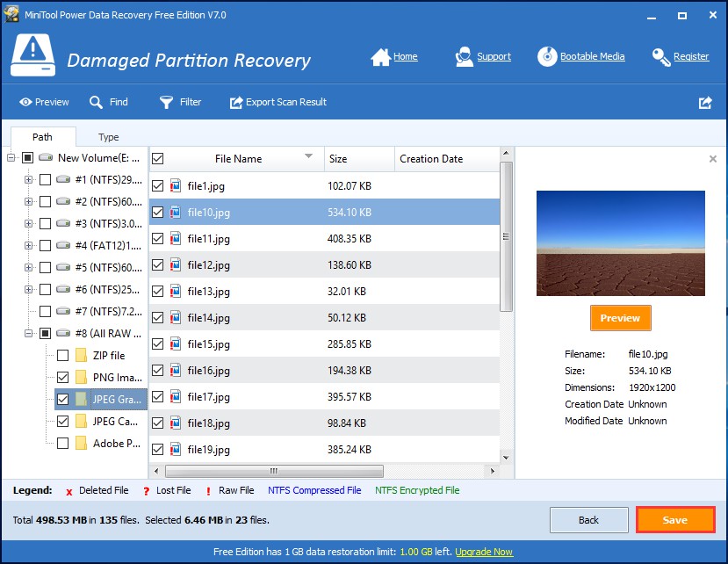
Task: Click the Adobe P... folder icon
Action: coord(81,444)
